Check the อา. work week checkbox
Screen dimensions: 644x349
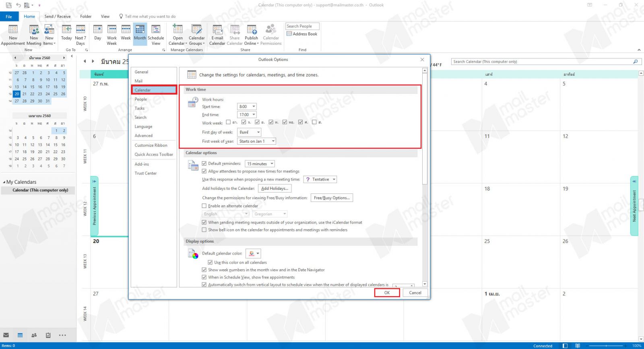(x=228, y=122)
